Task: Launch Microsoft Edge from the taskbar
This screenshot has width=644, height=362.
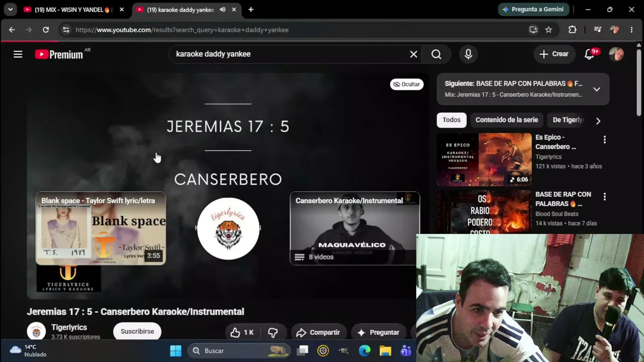Action: [x=365, y=350]
